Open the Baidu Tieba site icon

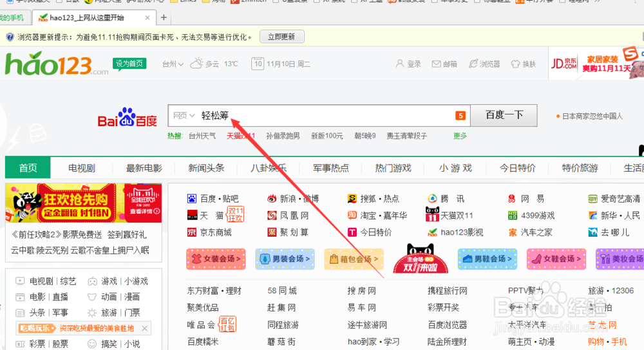(192, 199)
